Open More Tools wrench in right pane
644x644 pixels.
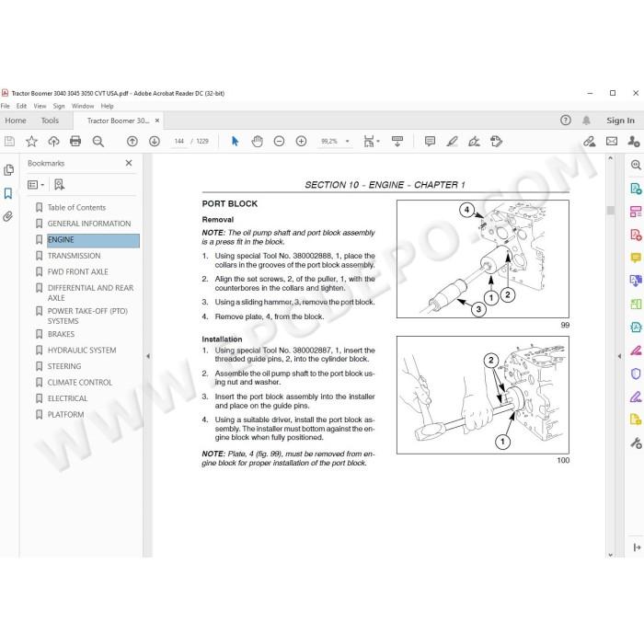tap(636, 443)
